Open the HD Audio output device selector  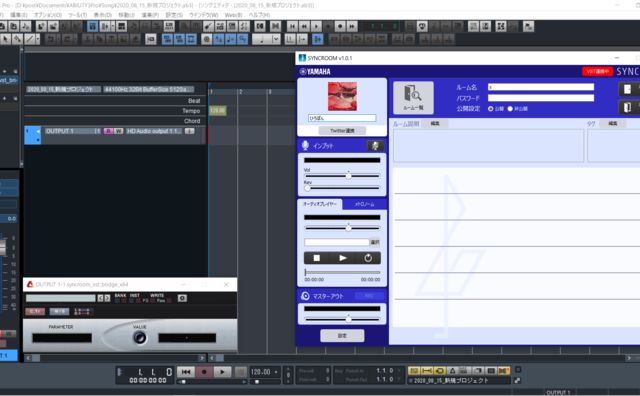pos(154,131)
